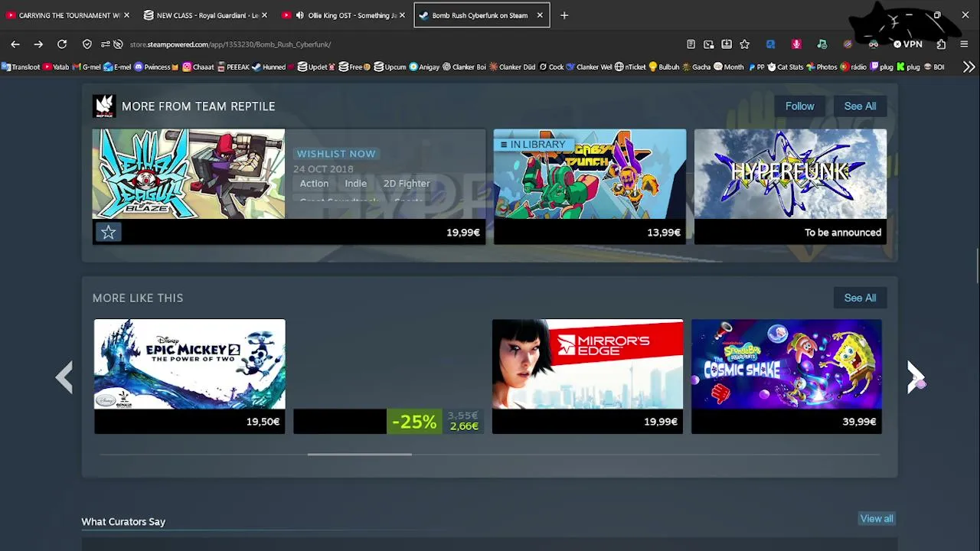Image resolution: width=980 pixels, height=551 pixels.
Task: See All games from Team Reptile
Action: pos(860,106)
